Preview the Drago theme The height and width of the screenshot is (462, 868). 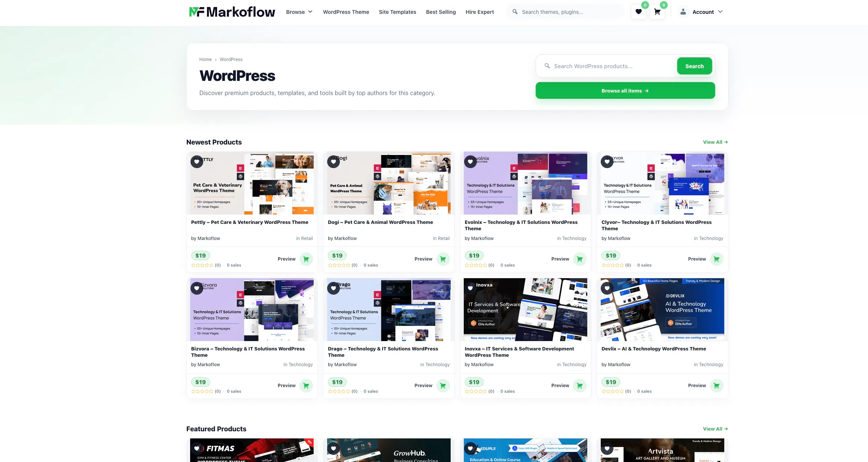pos(423,386)
